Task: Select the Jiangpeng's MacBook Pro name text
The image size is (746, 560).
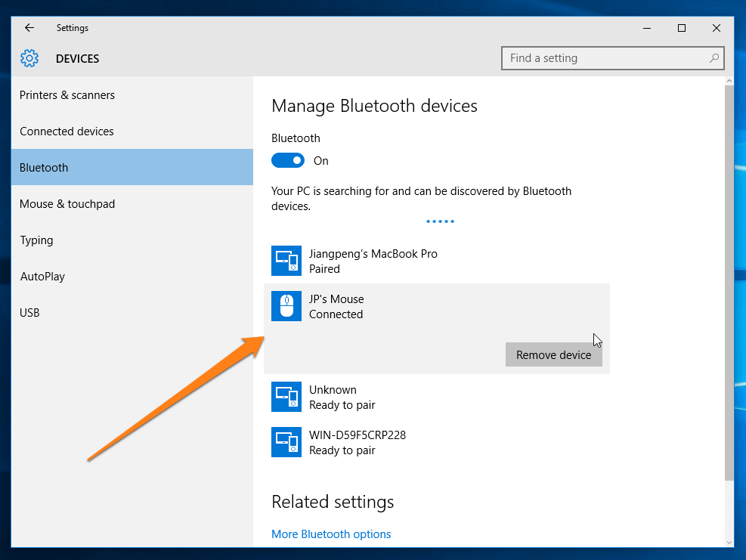Action: 373,254
